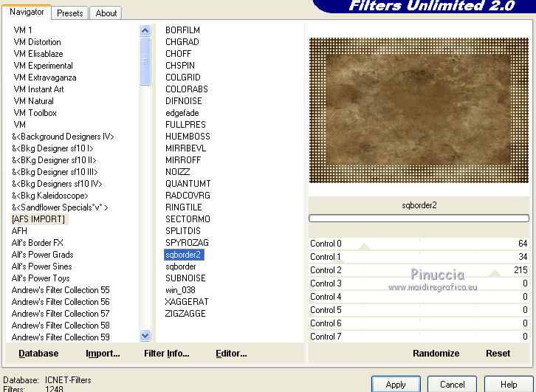
Task: Open the Editor...
Action: click(x=231, y=354)
